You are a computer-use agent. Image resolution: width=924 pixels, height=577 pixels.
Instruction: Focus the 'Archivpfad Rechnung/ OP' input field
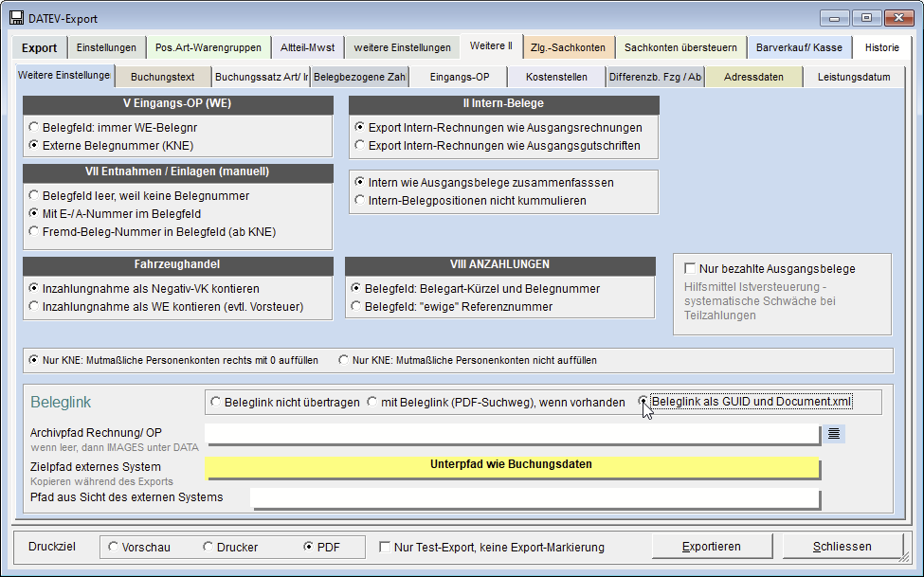click(x=512, y=434)
